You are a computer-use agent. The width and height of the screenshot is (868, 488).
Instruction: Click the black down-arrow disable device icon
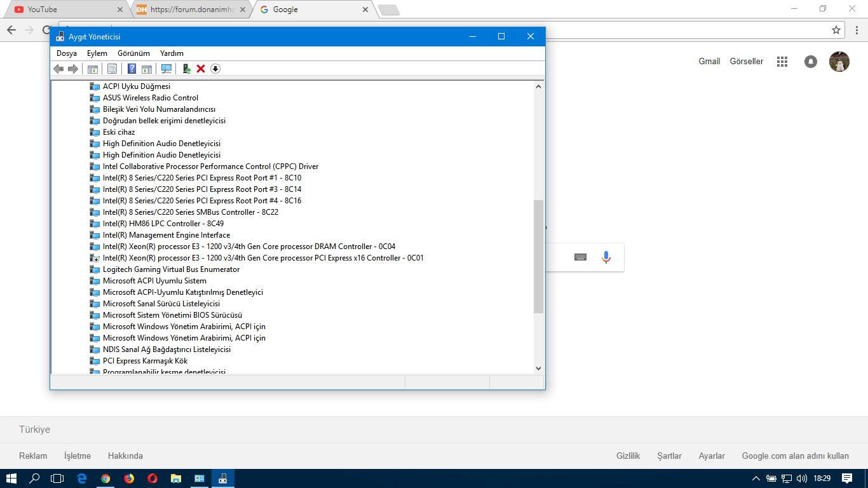click(x=215, y=69)
